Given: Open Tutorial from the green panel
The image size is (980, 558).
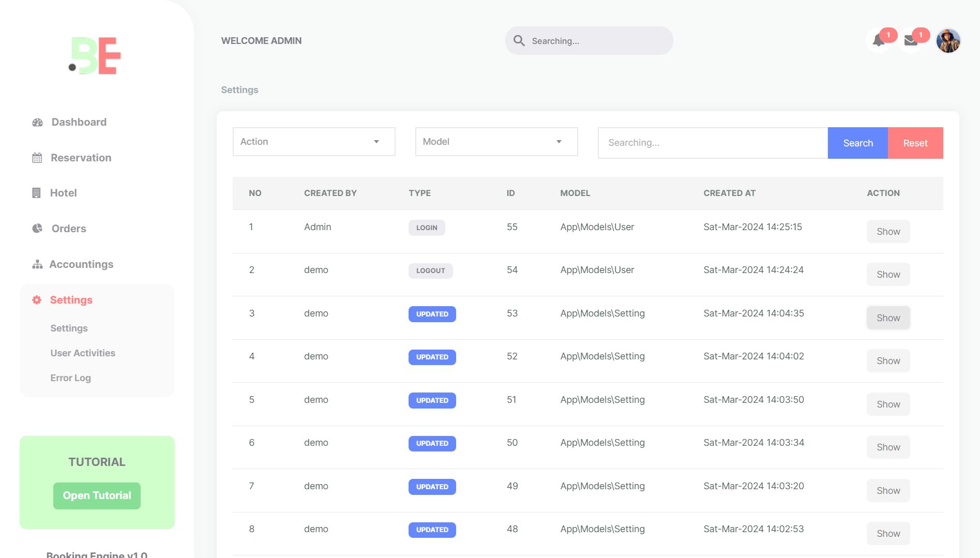Looking at the screenshot, I should (x=96, y=495).
